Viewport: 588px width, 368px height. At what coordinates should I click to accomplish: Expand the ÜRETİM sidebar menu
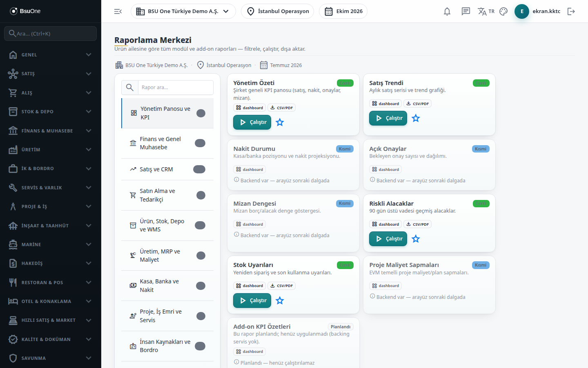[51, 150]
